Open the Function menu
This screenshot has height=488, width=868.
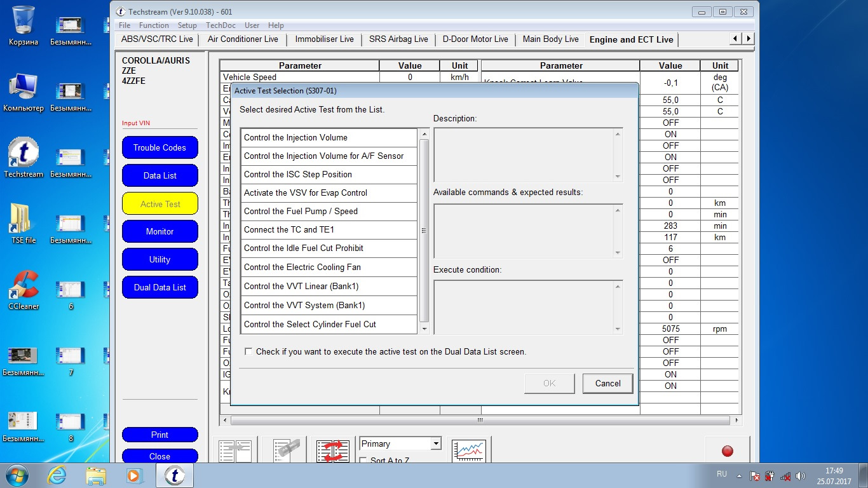click(x=154, y=25)
